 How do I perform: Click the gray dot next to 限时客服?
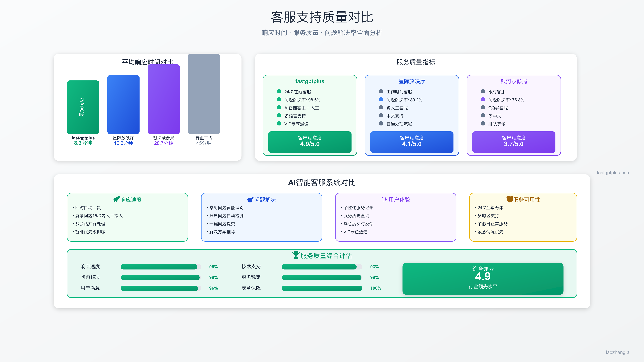(483, 91)
